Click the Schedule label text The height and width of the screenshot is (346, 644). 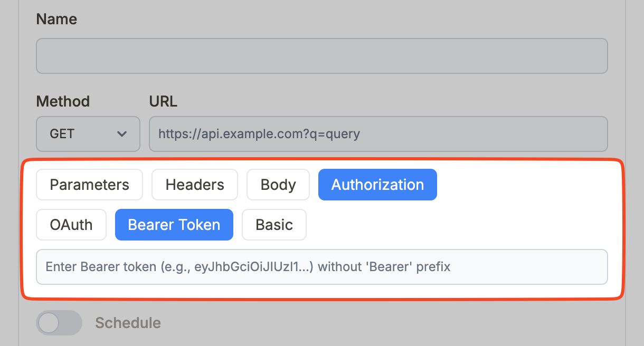click(128, 323)
